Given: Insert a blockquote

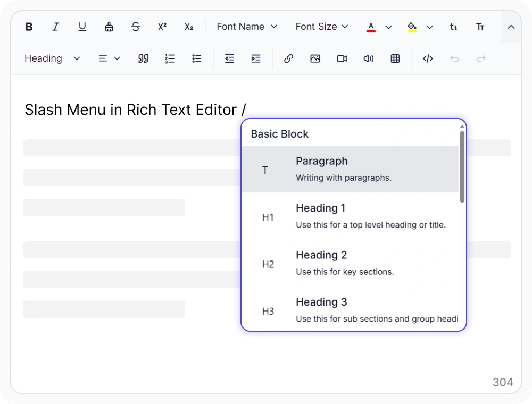Looking at the screenshot, I should 143,58.
